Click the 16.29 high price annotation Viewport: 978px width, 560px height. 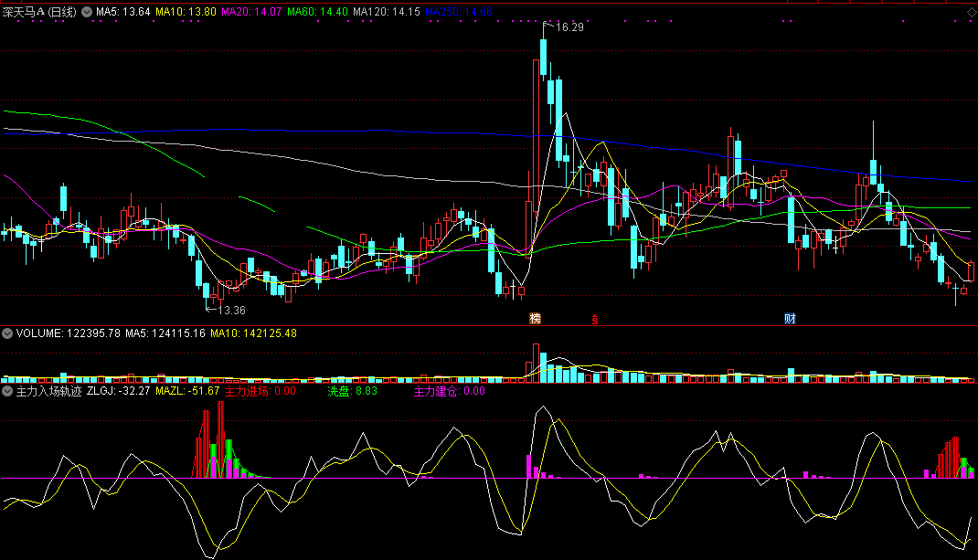(569, 26)
